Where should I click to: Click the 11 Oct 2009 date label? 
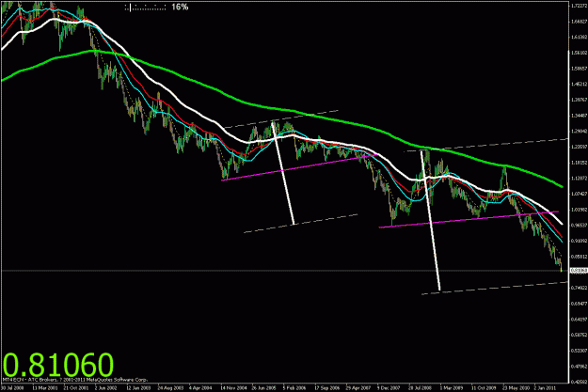point(484,388)
